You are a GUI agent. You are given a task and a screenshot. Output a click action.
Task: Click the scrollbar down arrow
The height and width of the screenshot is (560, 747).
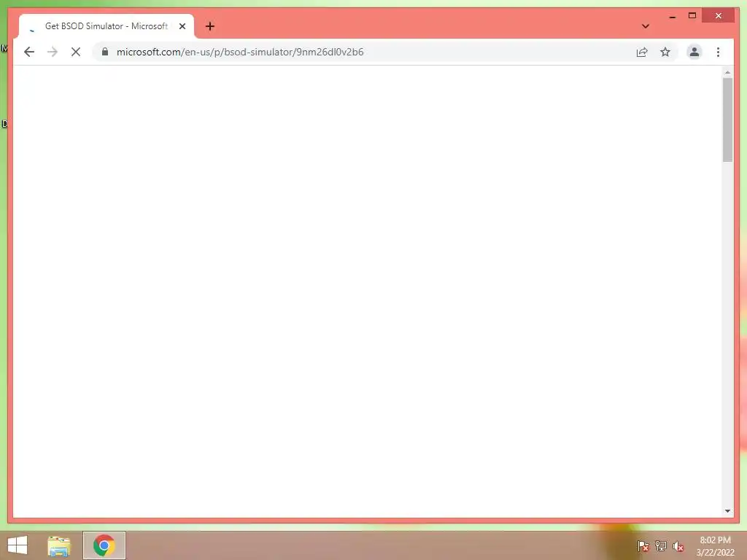[x=727, y=511]
